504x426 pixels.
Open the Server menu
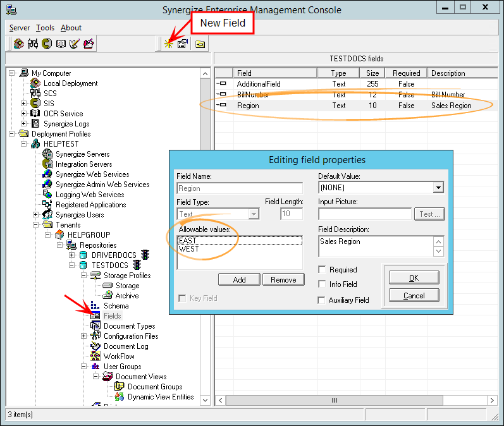click(x=19, y=28)
